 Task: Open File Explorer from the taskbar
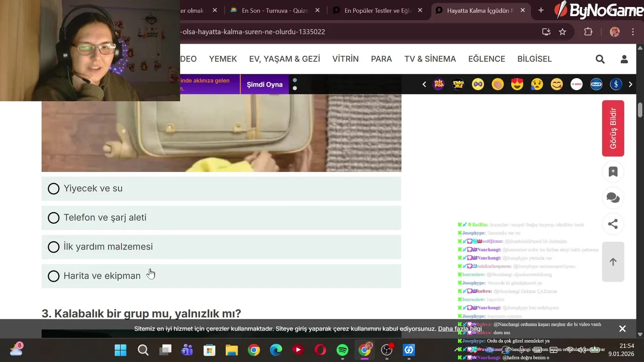click(x=231, y=350)
